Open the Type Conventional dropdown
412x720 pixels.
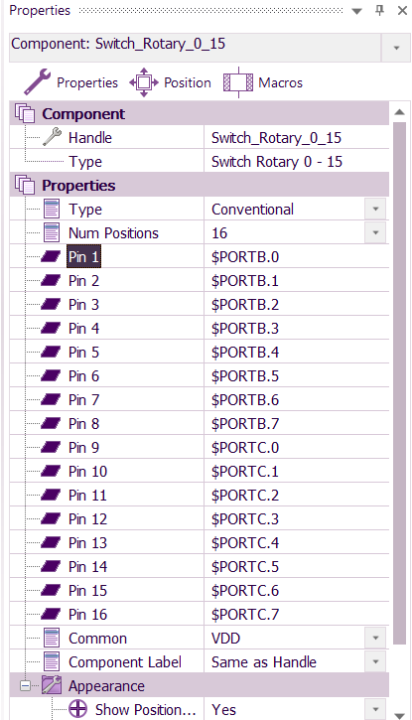coord(375,209)
